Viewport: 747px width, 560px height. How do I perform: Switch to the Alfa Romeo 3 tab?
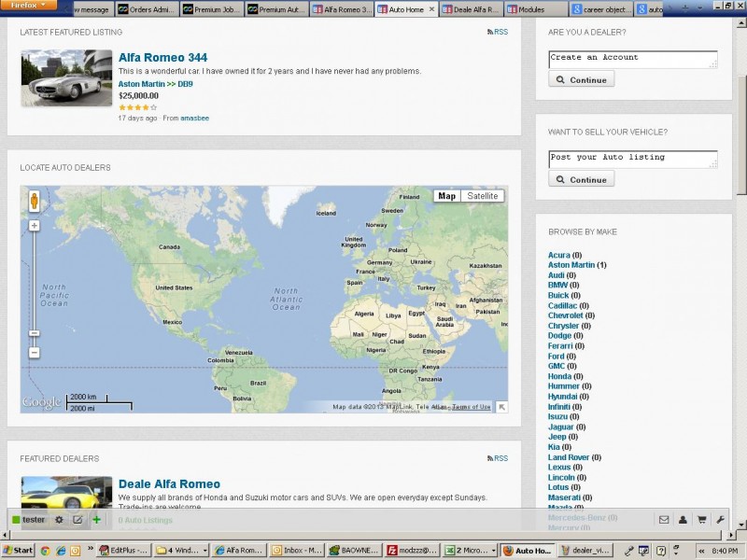342,9
